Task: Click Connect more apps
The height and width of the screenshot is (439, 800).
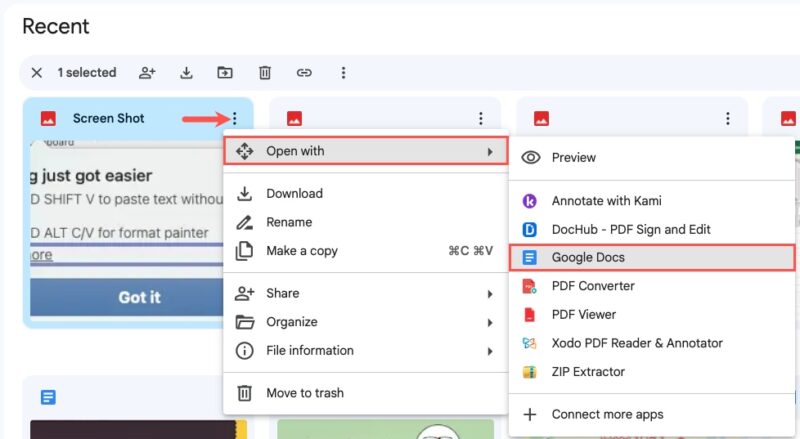Action: click(652, 414)
